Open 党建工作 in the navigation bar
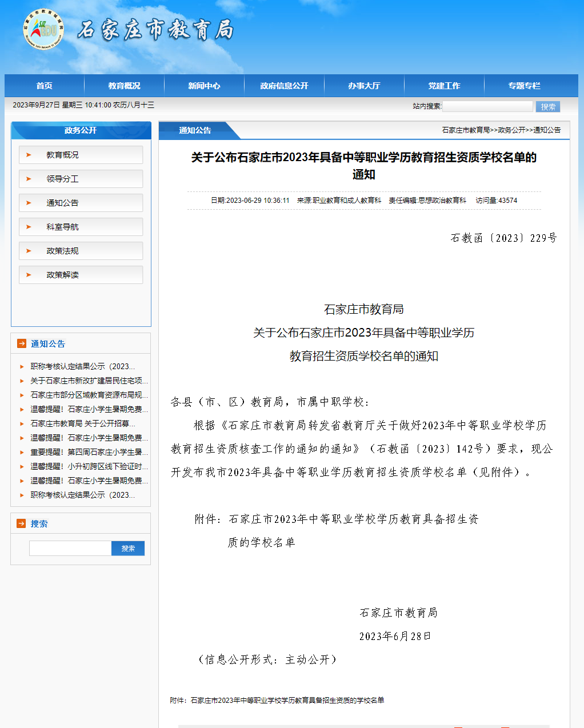Screen dimensions: 584x728 tap(445, 86)
